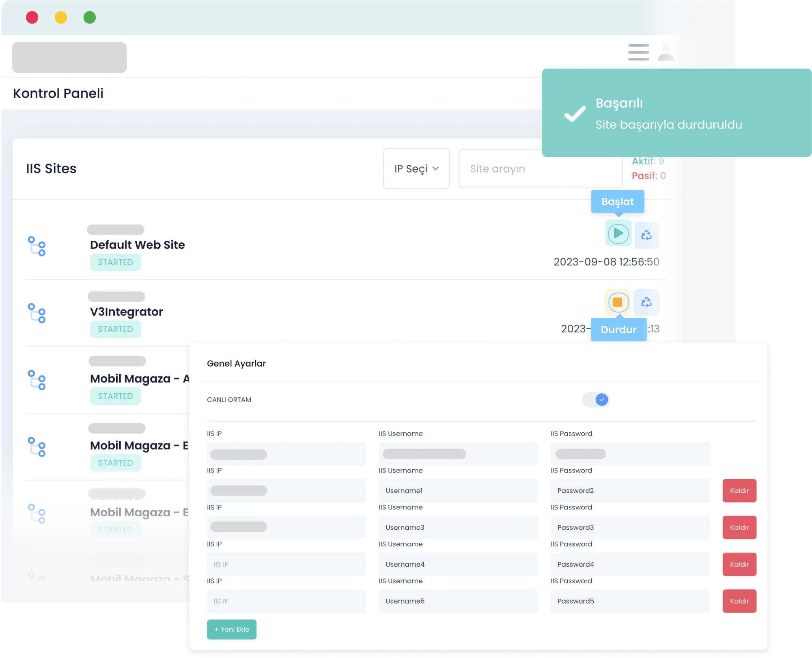The height and width of the screenshot is (658, 812).
Task: Open the hamburger menu icon
Action: [638, 52]
